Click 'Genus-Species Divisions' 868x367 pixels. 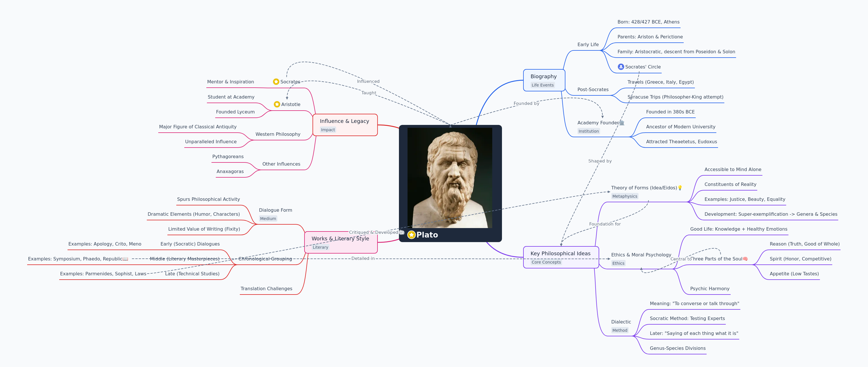(x=678, y=348)
